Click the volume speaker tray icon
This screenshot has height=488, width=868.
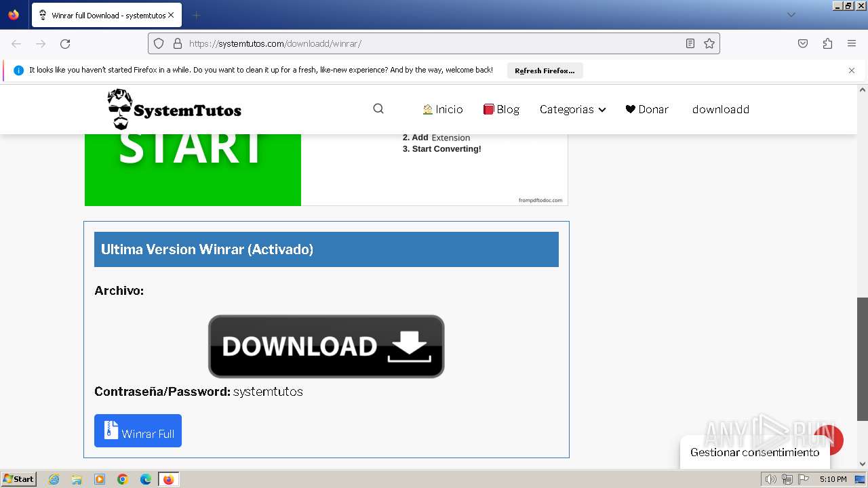[770, 479]
